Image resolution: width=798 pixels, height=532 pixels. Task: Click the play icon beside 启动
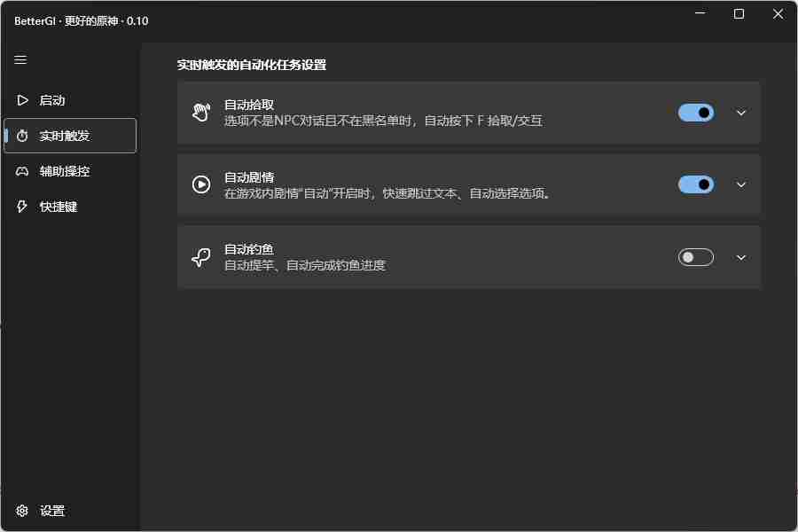(22, 100)
